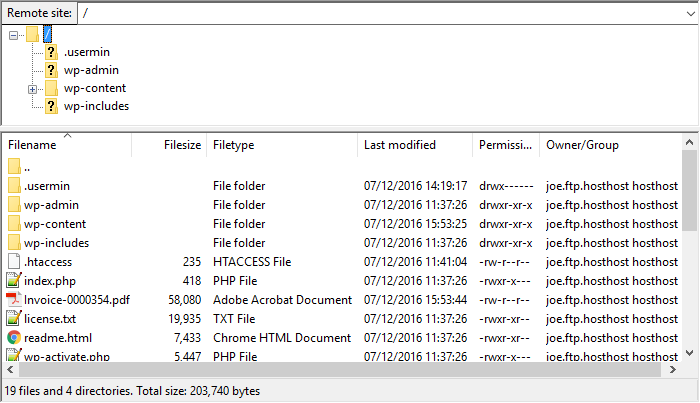Click the wp-content folder icon in tree
Image resolution: width=700 pixels, height=403 pixels.
pos(51,88)
